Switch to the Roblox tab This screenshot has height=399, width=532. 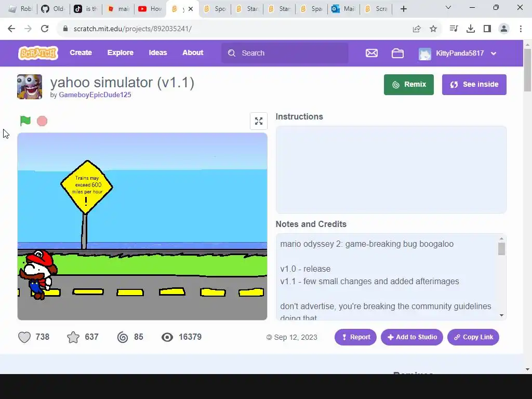pos(20,9)
